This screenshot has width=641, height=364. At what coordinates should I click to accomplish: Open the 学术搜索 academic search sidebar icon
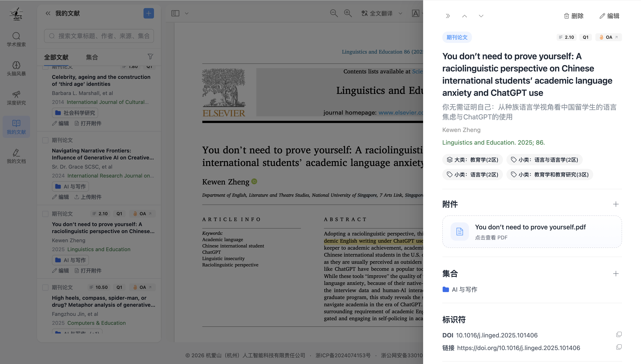click(16, 39)
